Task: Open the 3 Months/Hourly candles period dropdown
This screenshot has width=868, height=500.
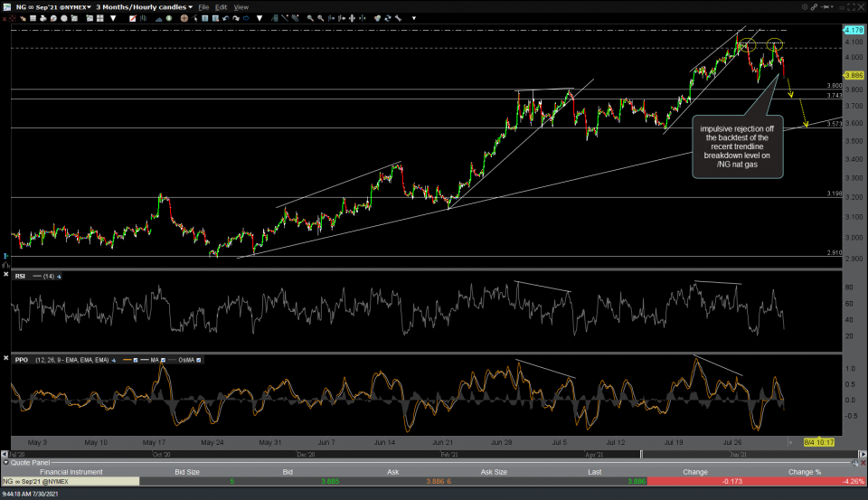Action: coord(190,6)
